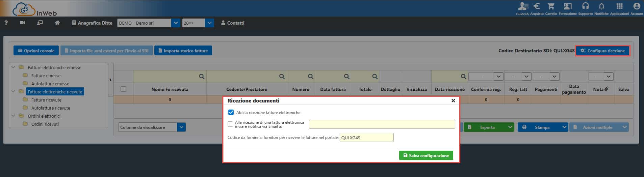The image size is (644, 177).
Task: Collapse the Fatture elettroniche emesse tree node
Action: coord(13,67)
